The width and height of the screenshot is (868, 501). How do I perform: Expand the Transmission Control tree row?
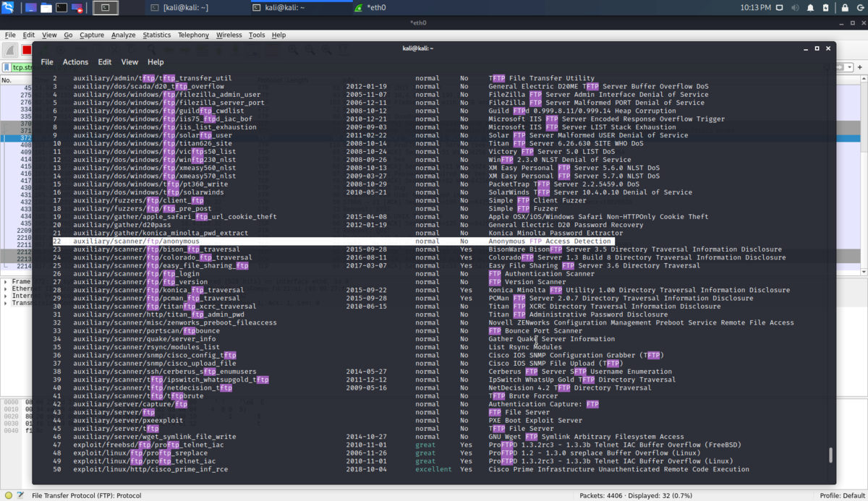[x=6, y=303]
